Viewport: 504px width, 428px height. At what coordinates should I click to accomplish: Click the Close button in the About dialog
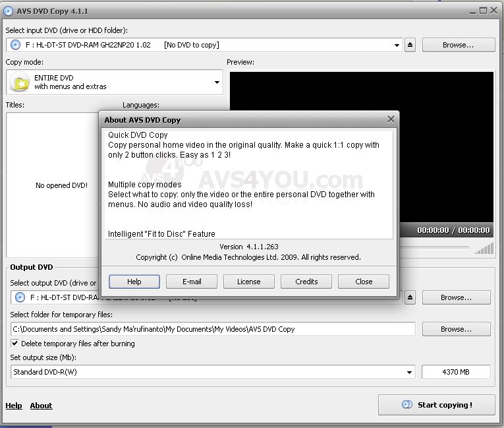tap(364, 282)
